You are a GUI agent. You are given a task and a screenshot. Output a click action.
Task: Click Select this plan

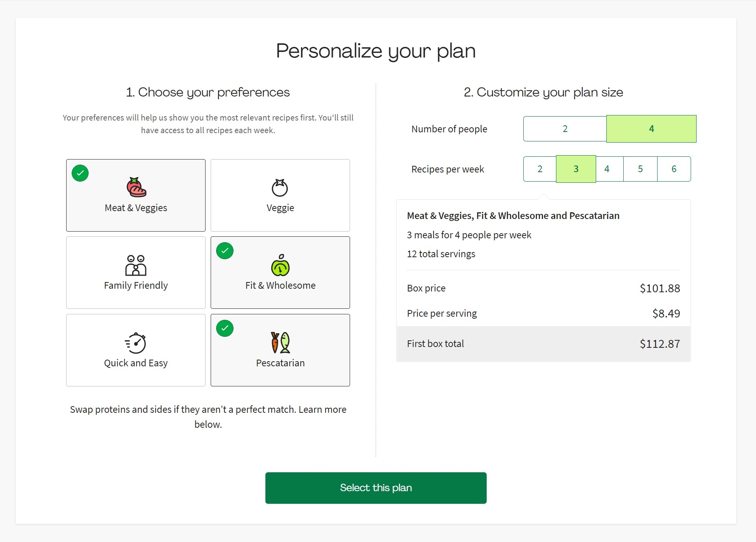point(376,488)
